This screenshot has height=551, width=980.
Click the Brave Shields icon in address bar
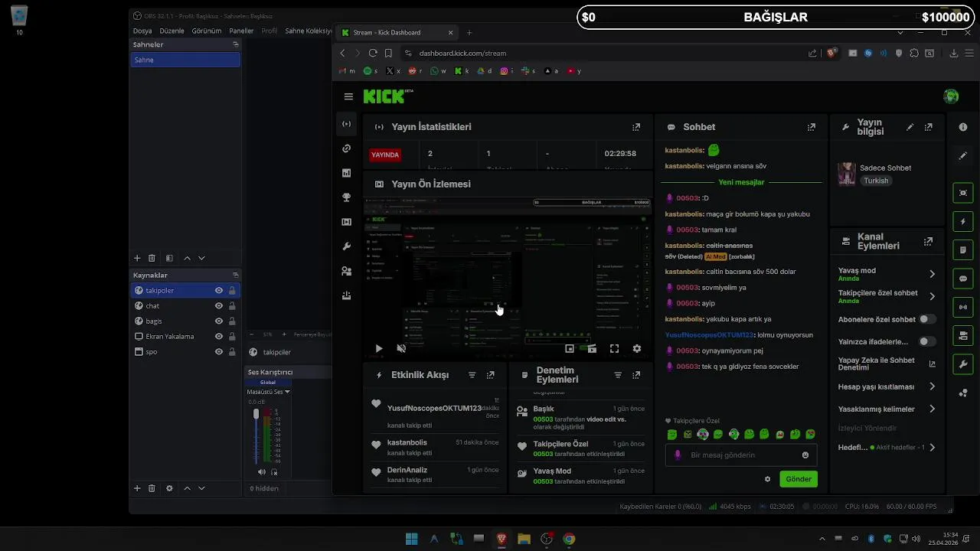tap(832, 54)
